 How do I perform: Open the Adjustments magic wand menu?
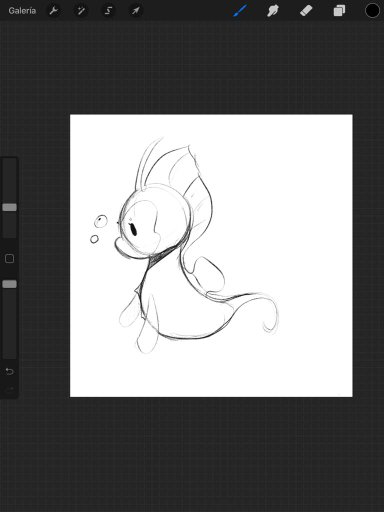pos(81,11)
